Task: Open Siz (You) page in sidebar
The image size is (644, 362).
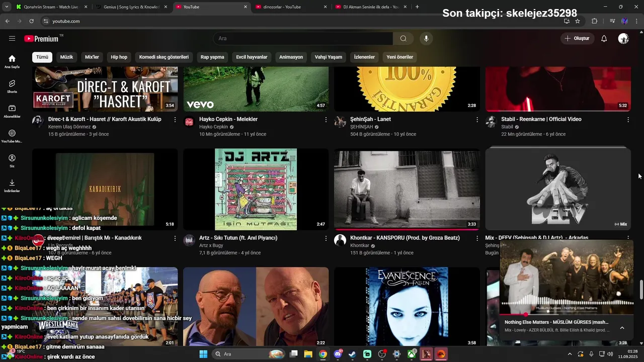Action: click(12, 161)
